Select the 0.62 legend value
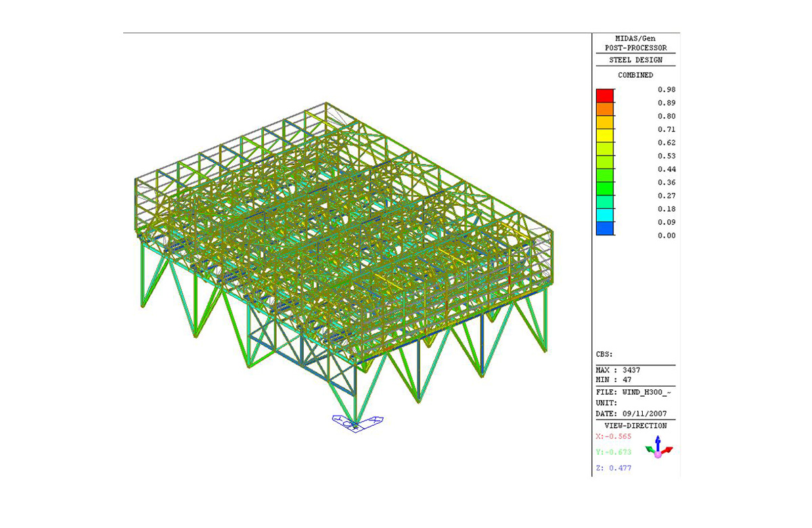 click(x=666, y=143)
